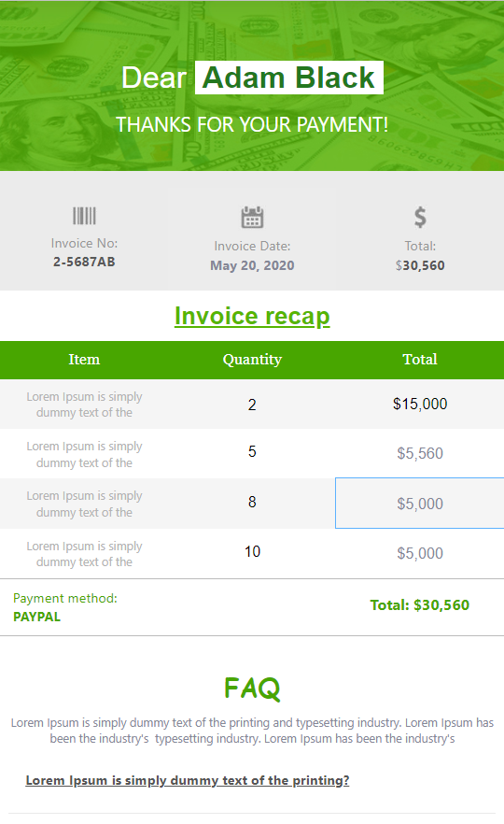Viewport: 504px width, 824px height.
Task: Click the FAQ heading
Action: point(252,688)
